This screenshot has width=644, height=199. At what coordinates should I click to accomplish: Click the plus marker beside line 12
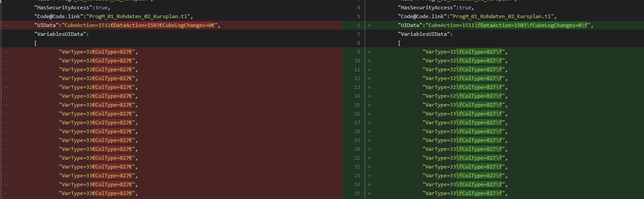click(369, 78)
